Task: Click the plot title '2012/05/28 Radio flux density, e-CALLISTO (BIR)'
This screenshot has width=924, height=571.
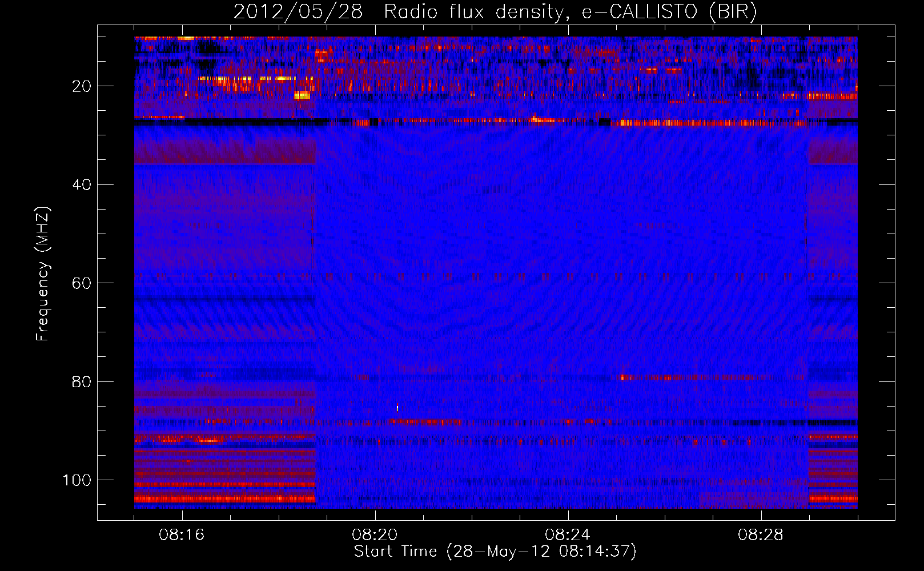Action: 495,11
